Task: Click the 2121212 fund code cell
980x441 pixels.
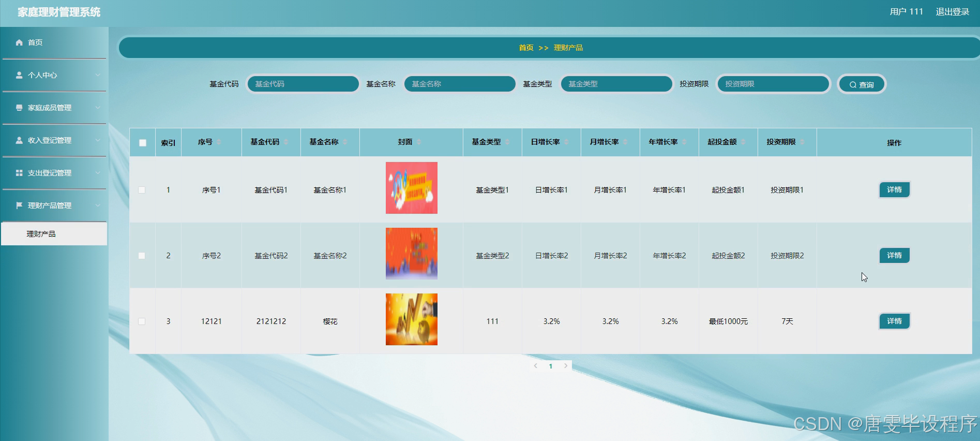Action: coord(271,321)
